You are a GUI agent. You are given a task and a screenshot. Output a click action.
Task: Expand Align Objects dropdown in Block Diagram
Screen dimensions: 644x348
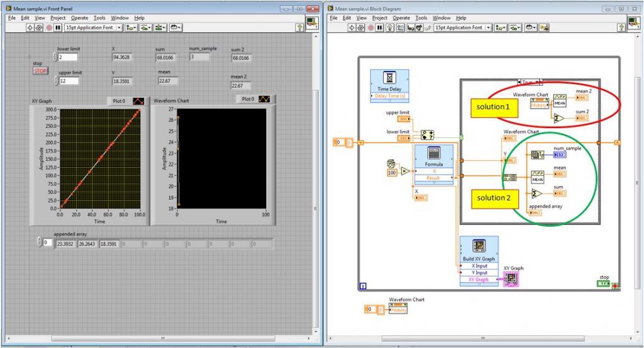coord(501,28)
